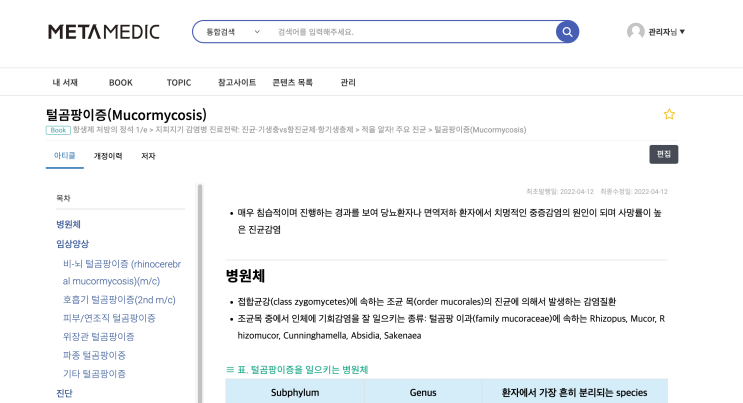Screen dimensions: 743x403
Task: Click the blue search magnifier button
Action: click(567, 32)
